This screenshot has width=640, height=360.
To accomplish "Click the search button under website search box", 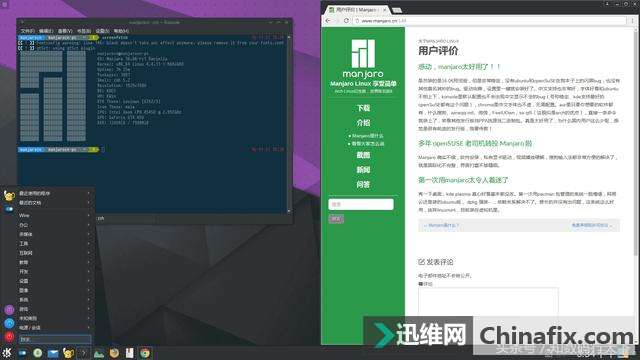I will pyautogui.click(x=336, y=219).
